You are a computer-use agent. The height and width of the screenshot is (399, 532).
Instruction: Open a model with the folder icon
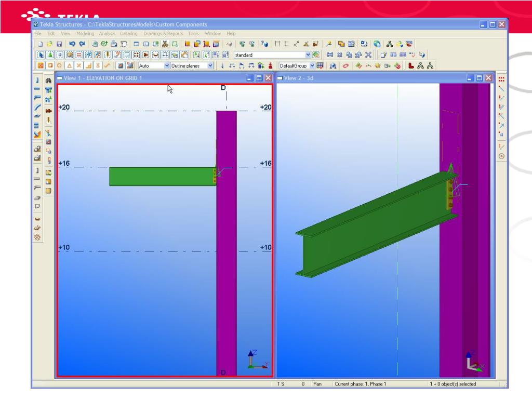[50, 44]
